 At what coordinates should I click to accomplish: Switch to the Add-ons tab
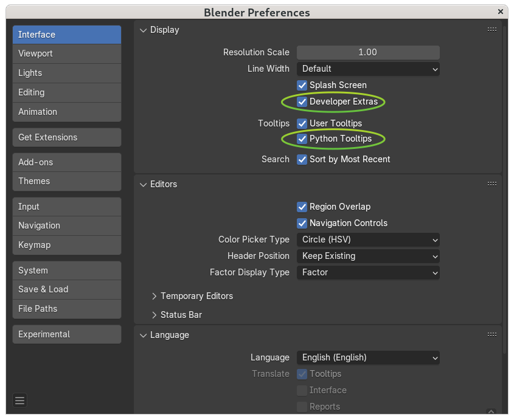(x=67, y=162)
